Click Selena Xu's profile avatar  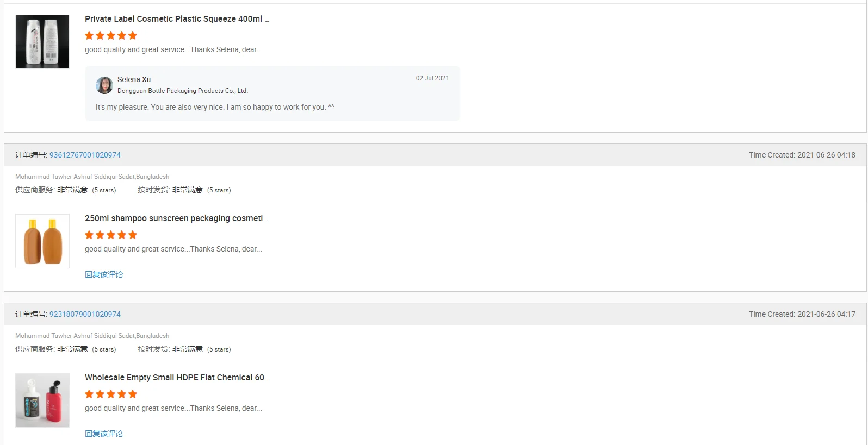(x=104, y=85)
